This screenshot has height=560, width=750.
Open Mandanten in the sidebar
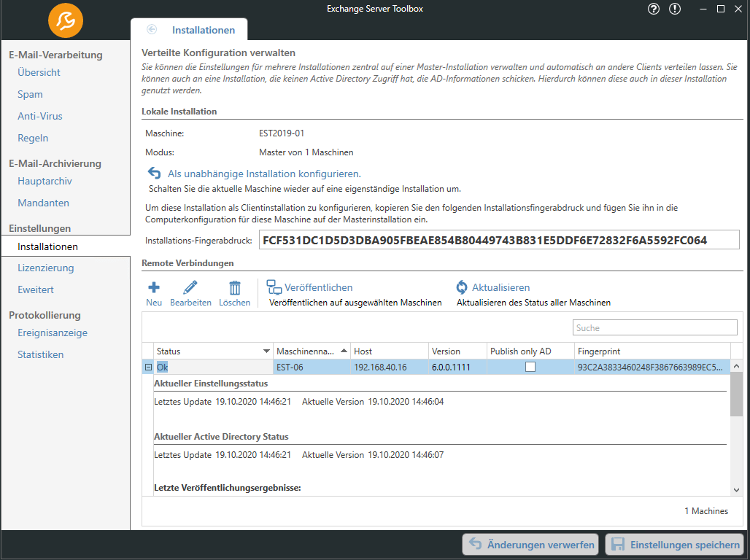click(43, 203)
